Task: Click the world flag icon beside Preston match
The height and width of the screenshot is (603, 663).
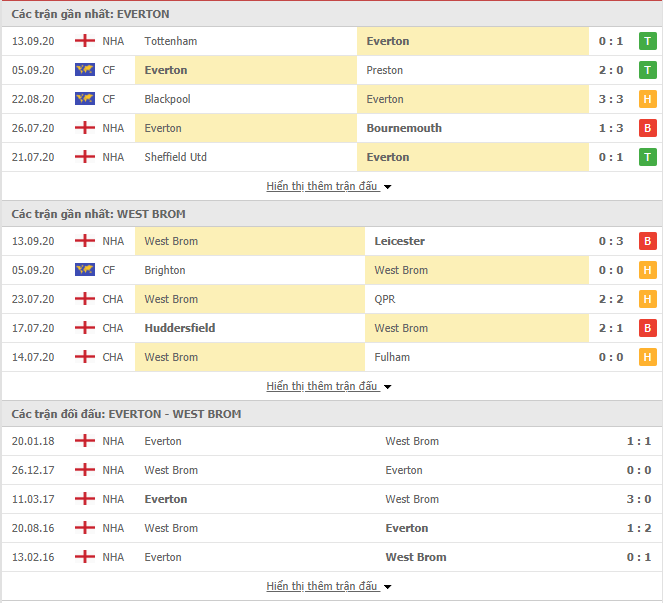Action: pyautogui.click(x=85, y=70)
